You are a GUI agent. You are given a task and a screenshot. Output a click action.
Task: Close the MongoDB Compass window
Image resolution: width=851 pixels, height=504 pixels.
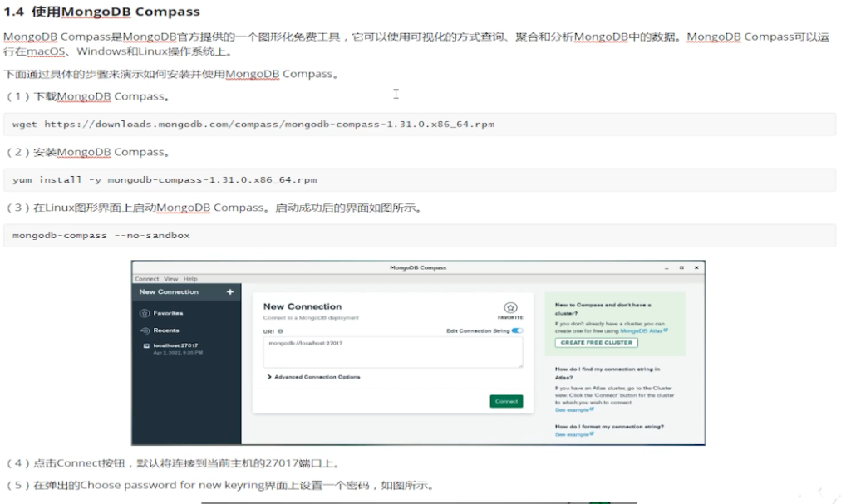(x=696, y=267)
